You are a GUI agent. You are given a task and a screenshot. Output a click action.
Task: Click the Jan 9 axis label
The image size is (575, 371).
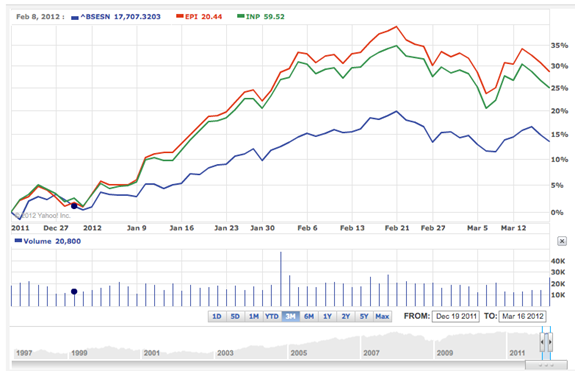(136, 228)
